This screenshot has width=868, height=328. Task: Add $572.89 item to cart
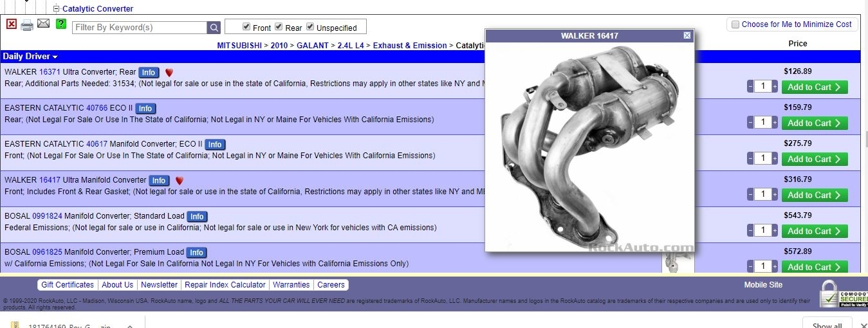[x=815, y=267]
